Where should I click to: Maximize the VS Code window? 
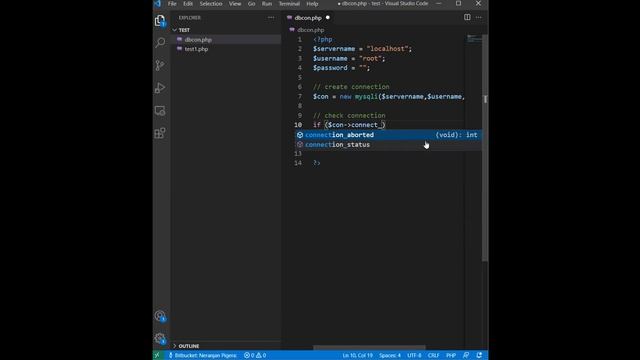pos(458,4)
